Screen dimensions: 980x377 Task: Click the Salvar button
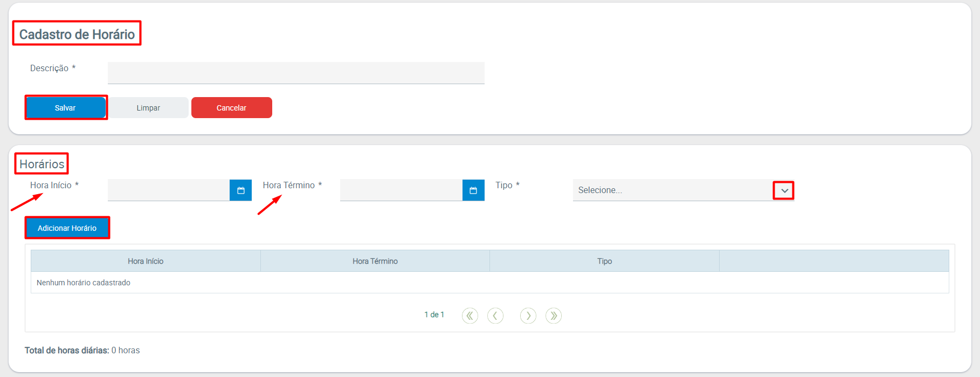[65, 108]
